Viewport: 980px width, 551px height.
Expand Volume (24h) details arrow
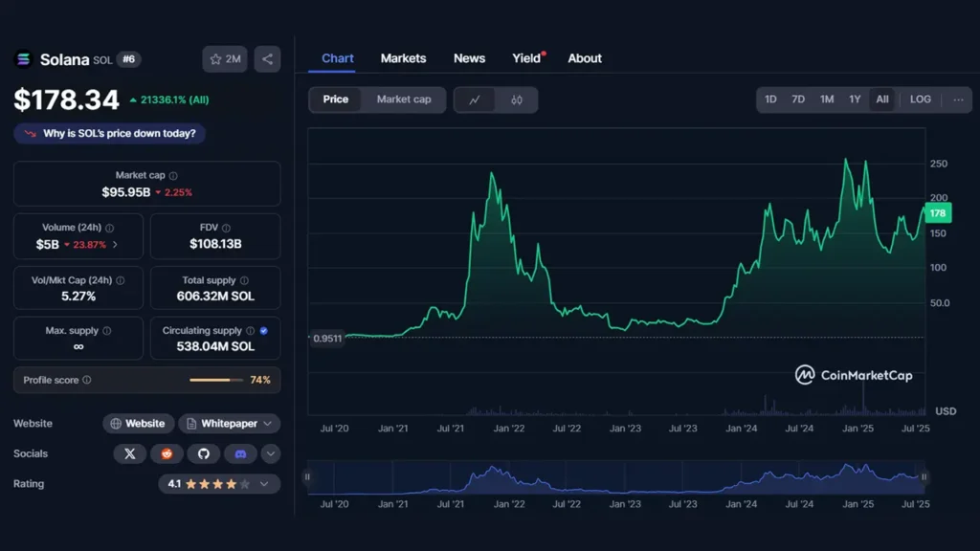115,244
